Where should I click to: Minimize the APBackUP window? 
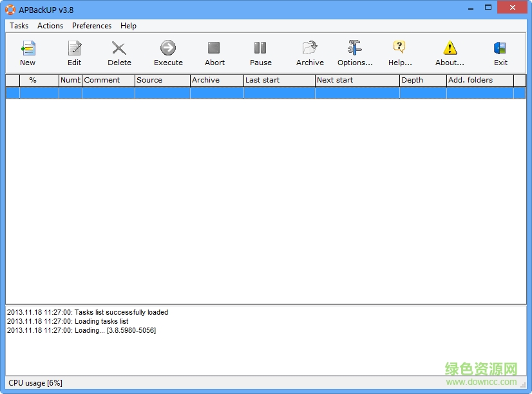[x=471, y=8]
